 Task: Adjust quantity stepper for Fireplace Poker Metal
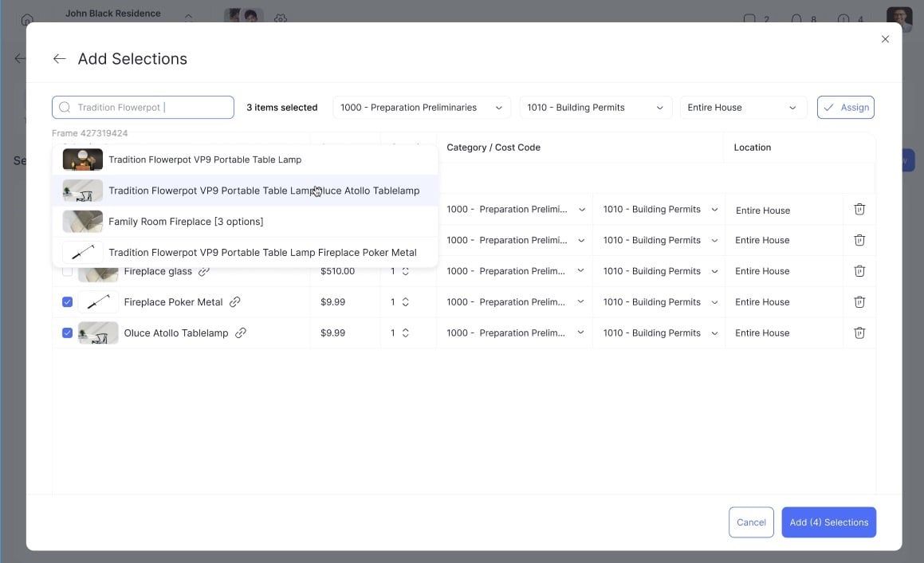coord(406,302)
